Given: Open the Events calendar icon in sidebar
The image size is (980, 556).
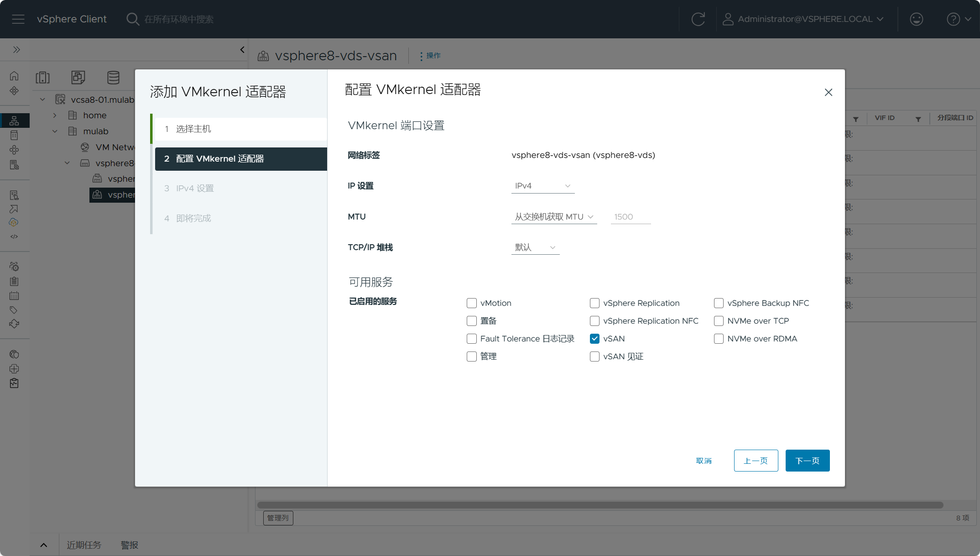Looking at the screenshot, I should (14, 296).
